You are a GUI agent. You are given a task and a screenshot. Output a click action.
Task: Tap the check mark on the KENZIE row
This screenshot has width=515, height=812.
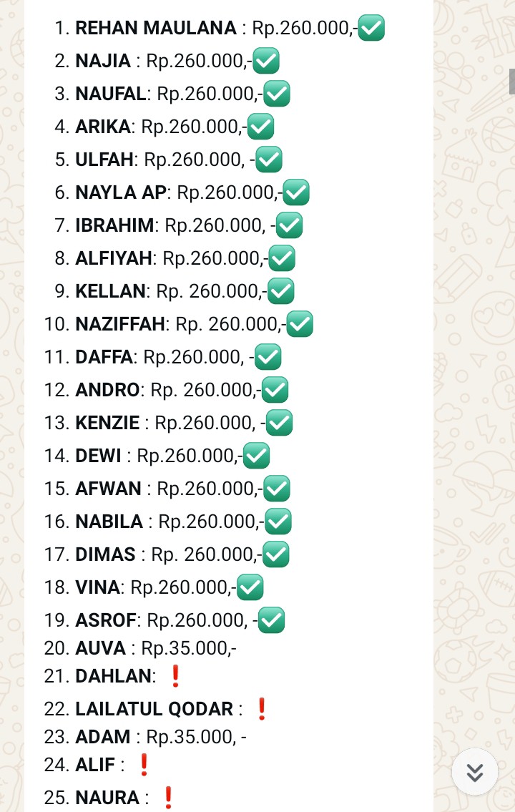[279, 422]
